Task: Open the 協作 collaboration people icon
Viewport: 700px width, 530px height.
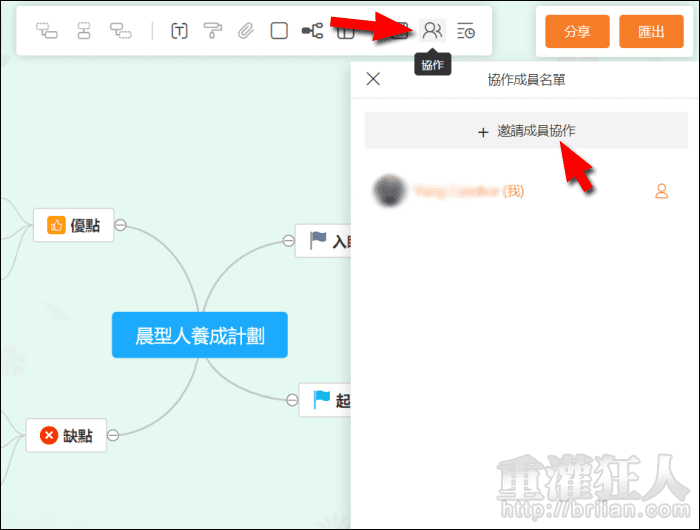Action: tap(432, 31)
